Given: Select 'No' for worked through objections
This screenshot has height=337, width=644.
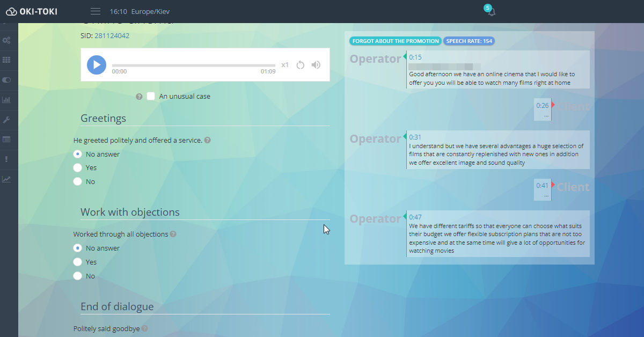Looking at the screenshot, I should click(77, 276).
